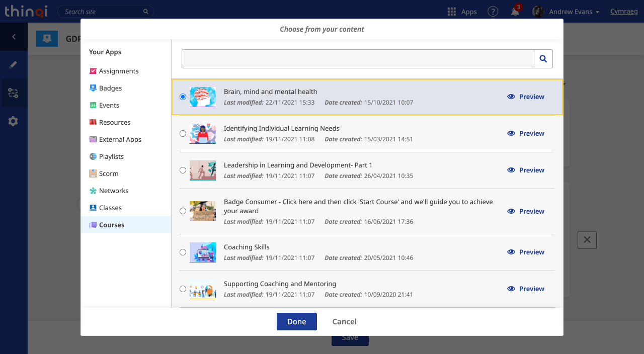Click the users icon in the left sidebar

pyautogui.click(x=14, y=93)
